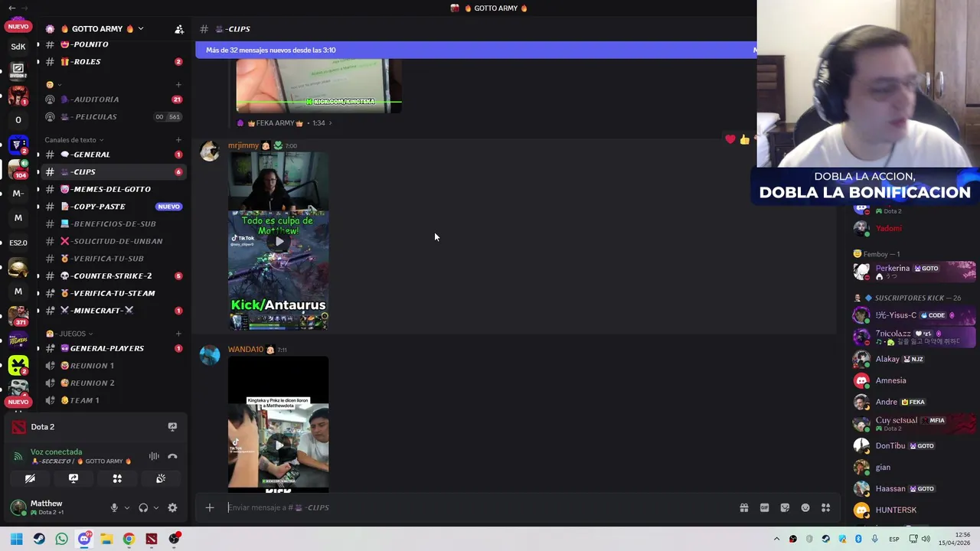Image resolution: width=980 pixels, height=551 pixels.
Task: Open server with 371 notification badge
Action: (18, 316)
